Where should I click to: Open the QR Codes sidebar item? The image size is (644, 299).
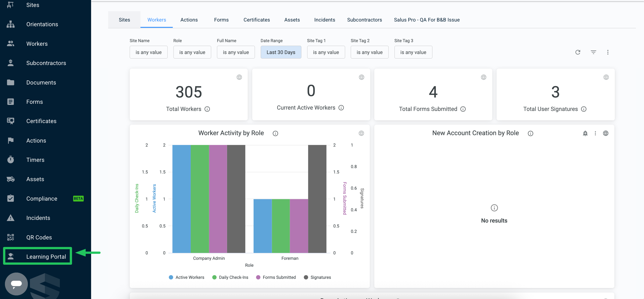pos(39,237)
